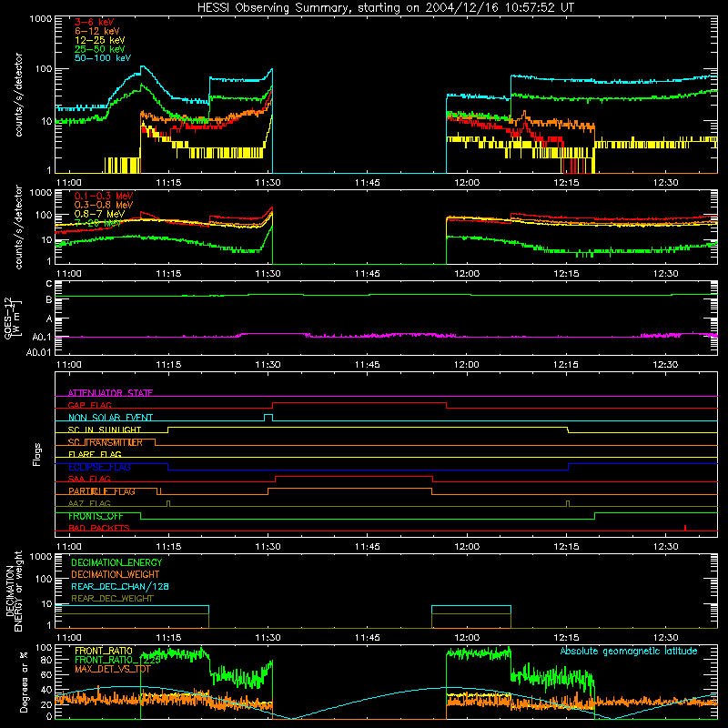Select the yellow FRONT_RATIO legend label
Image resolution: width=728 pixels, height=728 pixels.
tap(104, 651)
